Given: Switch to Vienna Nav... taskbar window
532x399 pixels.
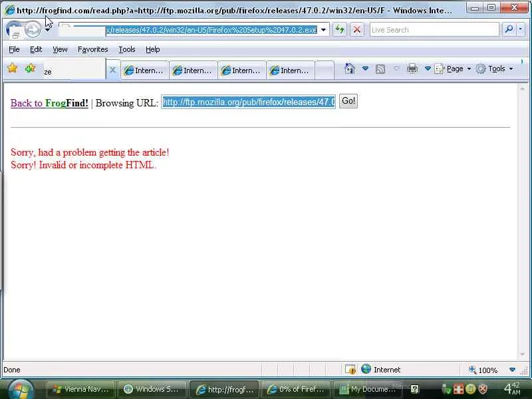Looking at the screenshot, I should pyautogui.click(x=80, y=389).
